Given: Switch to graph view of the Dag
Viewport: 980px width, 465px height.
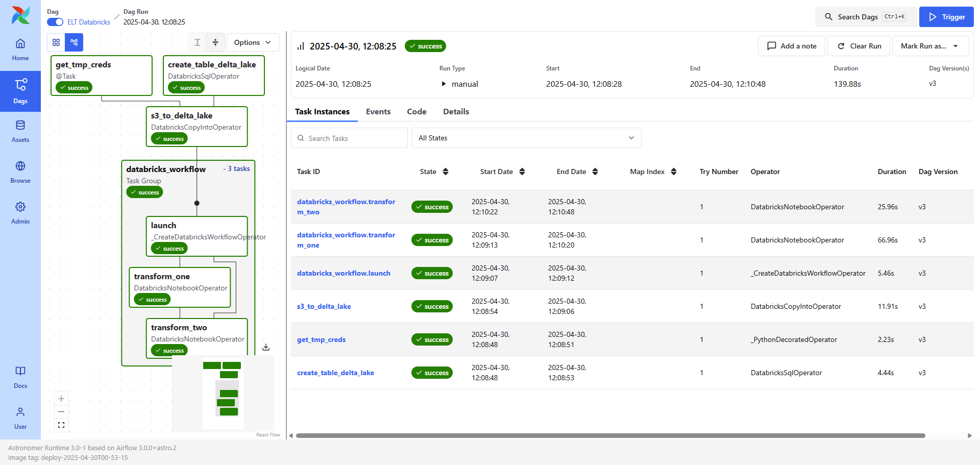Looking at the screenshot, I should point(74,42).
